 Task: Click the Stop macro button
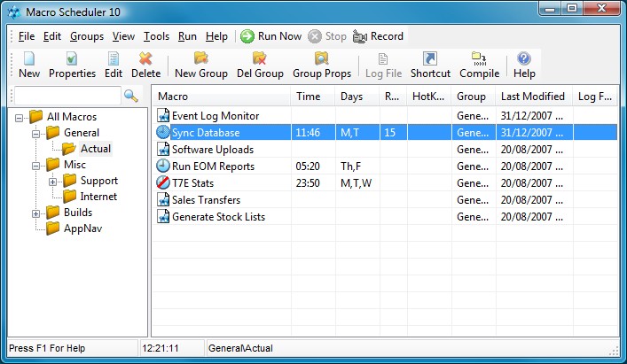pos(327,36)
